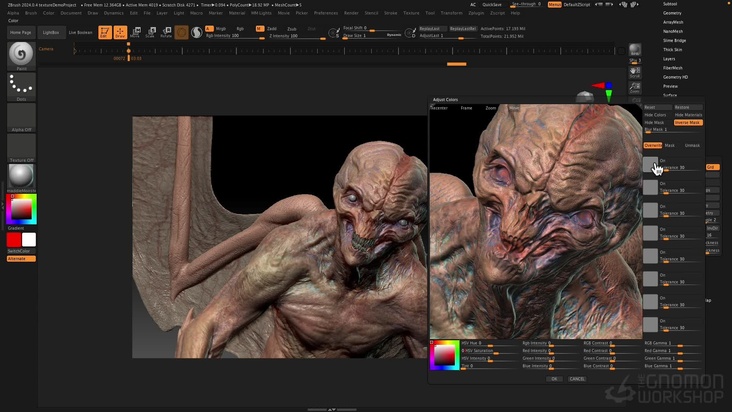732x412 pixels.
Task: Click the camera view axis gizmo
Action: 604,91
